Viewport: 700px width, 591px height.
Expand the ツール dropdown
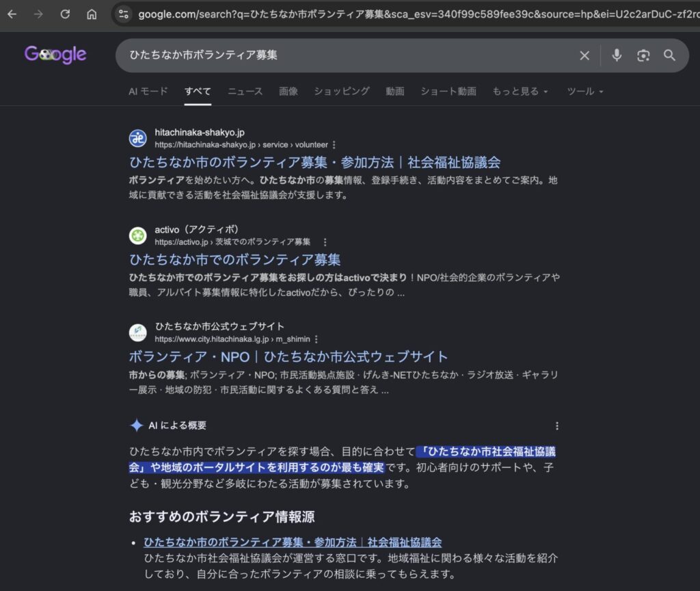coord(585,91)
